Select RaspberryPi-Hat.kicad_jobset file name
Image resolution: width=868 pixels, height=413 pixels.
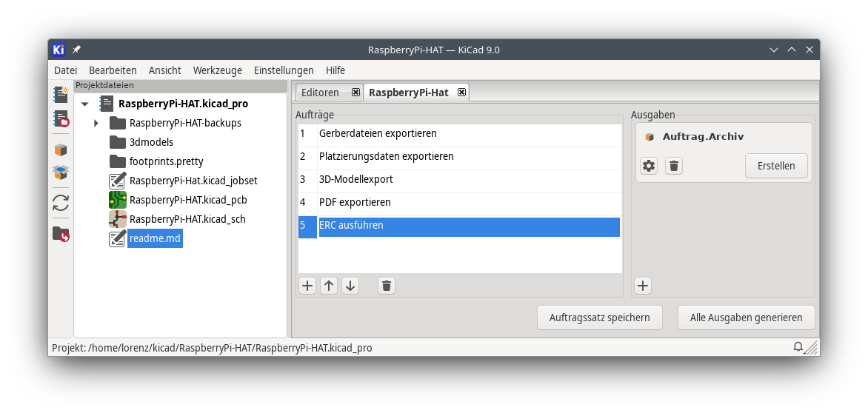(193, 181)
